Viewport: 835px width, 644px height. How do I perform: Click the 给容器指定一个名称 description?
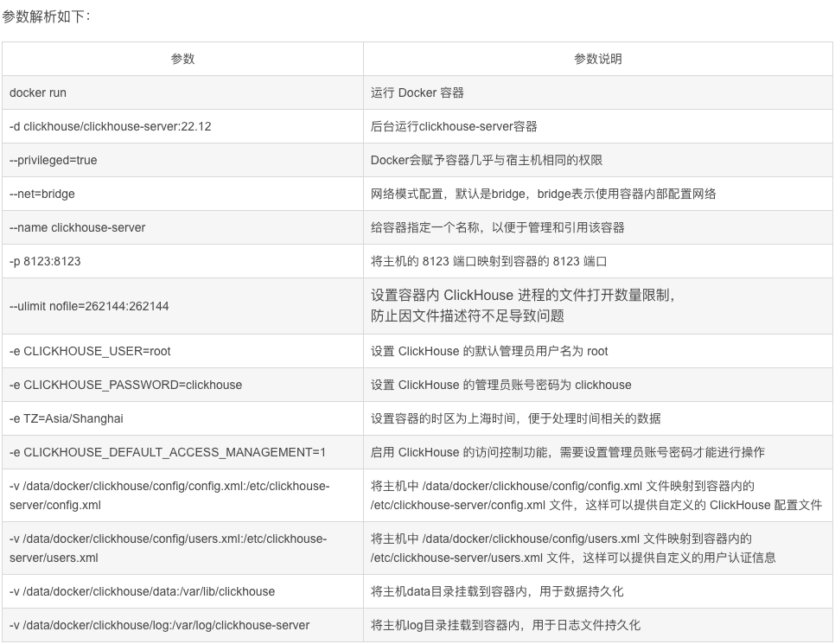tap(598, 227)
